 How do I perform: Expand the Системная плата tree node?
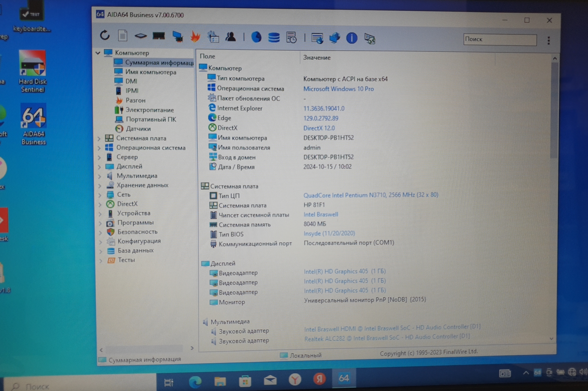point(99,138)
